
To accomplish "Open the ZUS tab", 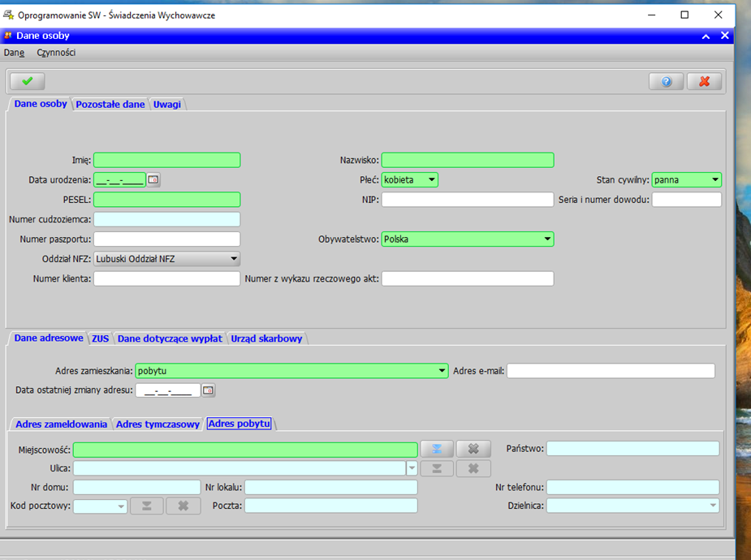I will click(x=100, y=339).
